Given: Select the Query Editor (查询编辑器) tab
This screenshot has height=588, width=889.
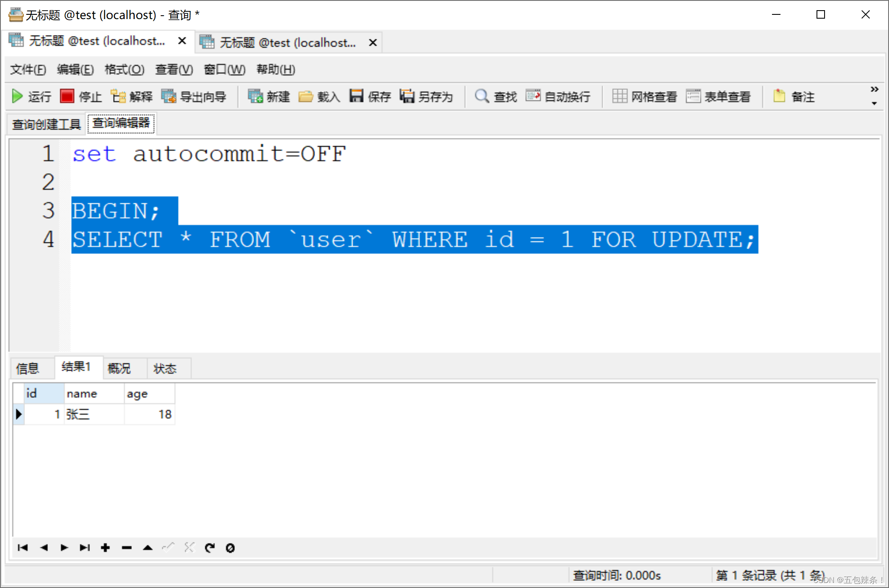Looking at the screenshot, I should [121, 123].
